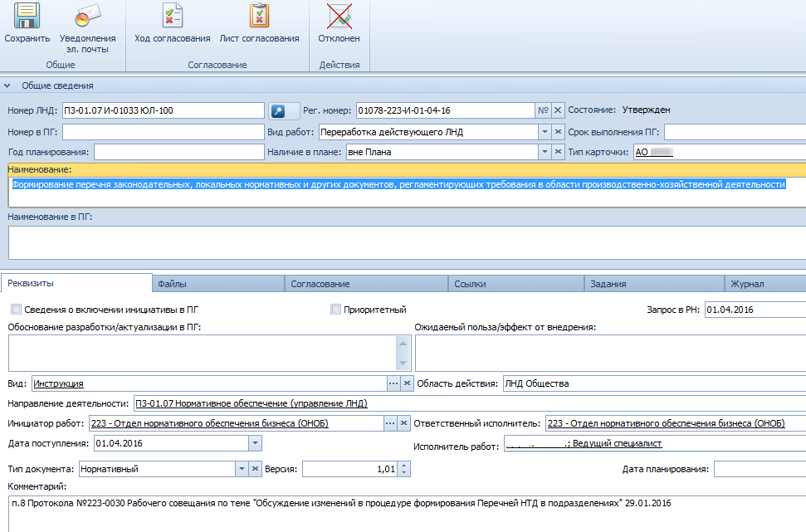Screen dimensions: 806x532
Task: Click the Номер ЛНД input field
Action: click(164, 110)
